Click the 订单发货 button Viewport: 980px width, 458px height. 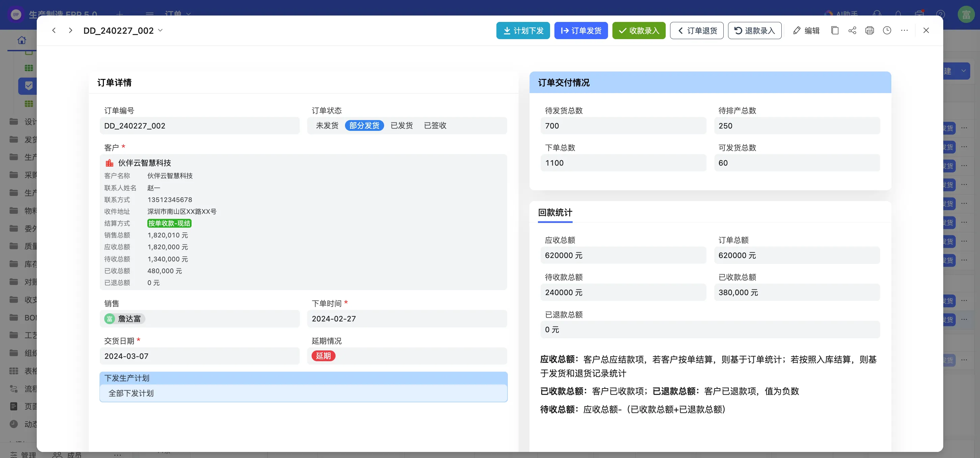pos(580,30)
